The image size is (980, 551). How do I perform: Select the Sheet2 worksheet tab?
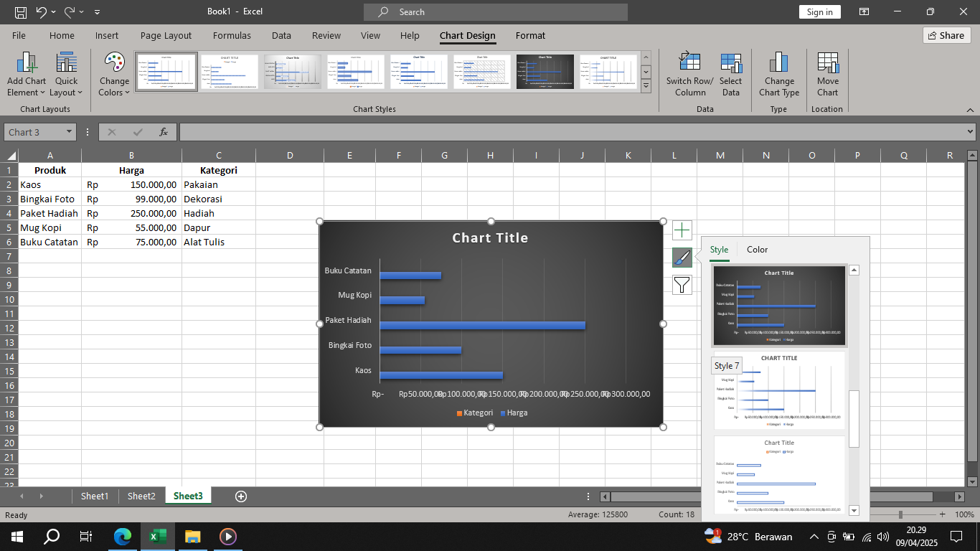(141, 496)
